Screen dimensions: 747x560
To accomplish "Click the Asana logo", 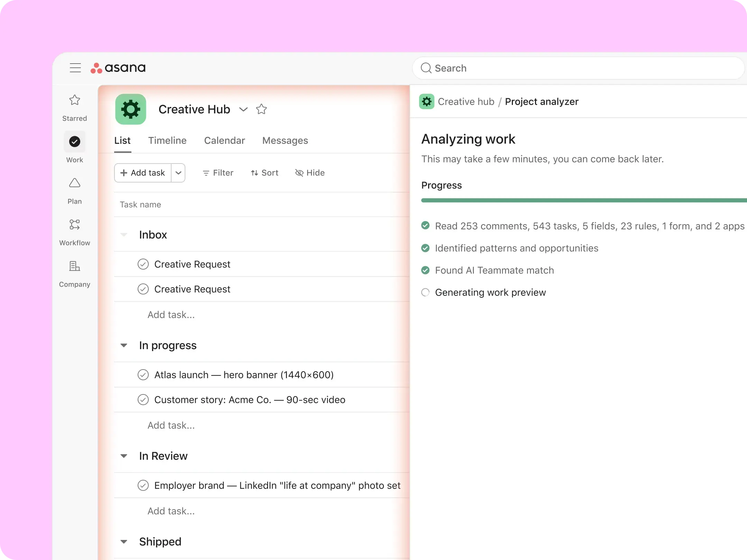I will point(118,68).
